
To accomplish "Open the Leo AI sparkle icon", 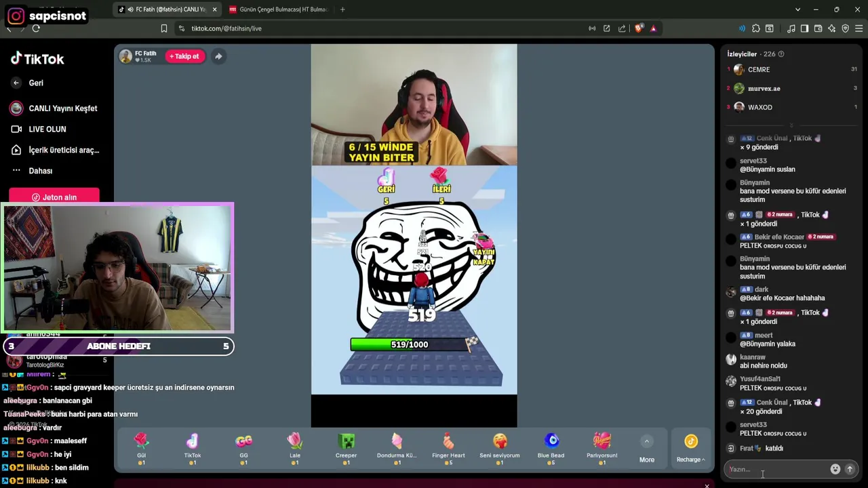I will coord(831,28).
